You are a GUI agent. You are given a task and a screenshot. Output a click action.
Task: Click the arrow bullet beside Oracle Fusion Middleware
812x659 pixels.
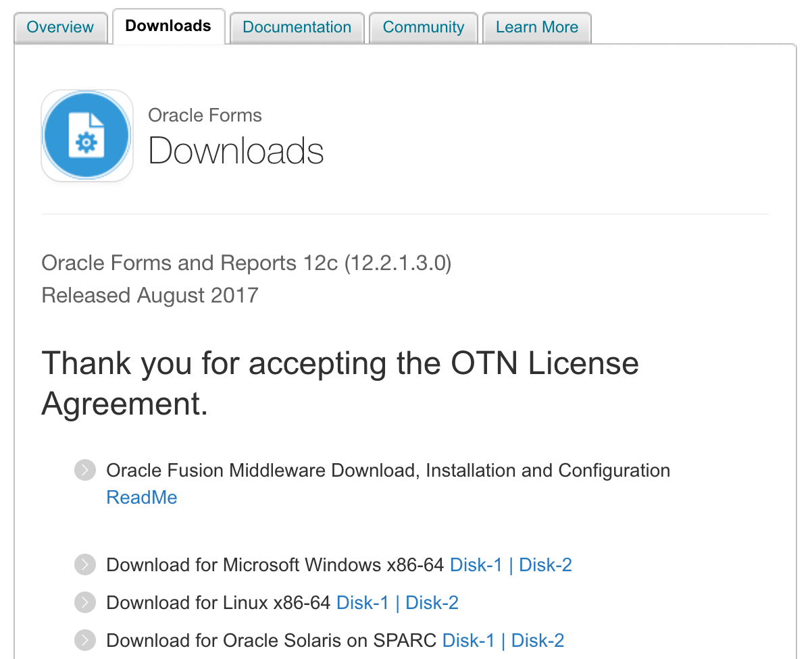tap(84, 470)
